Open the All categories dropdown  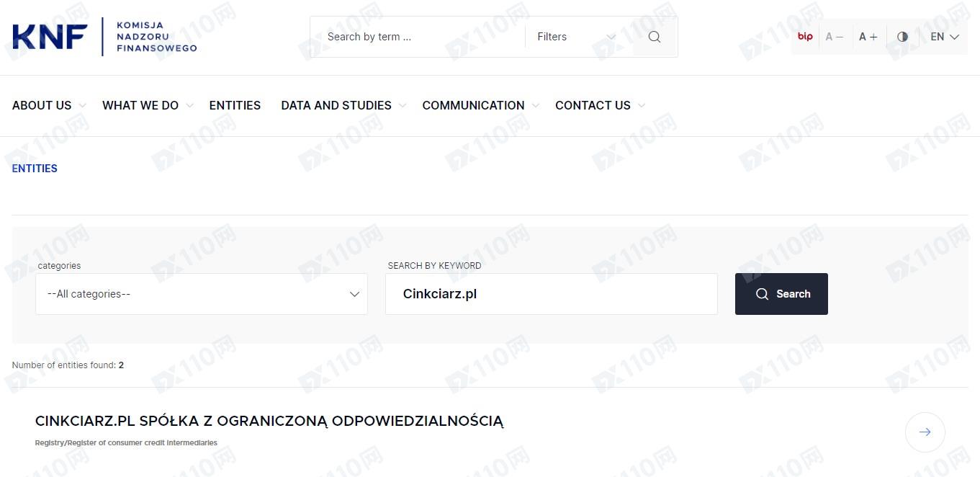[202, 294]
